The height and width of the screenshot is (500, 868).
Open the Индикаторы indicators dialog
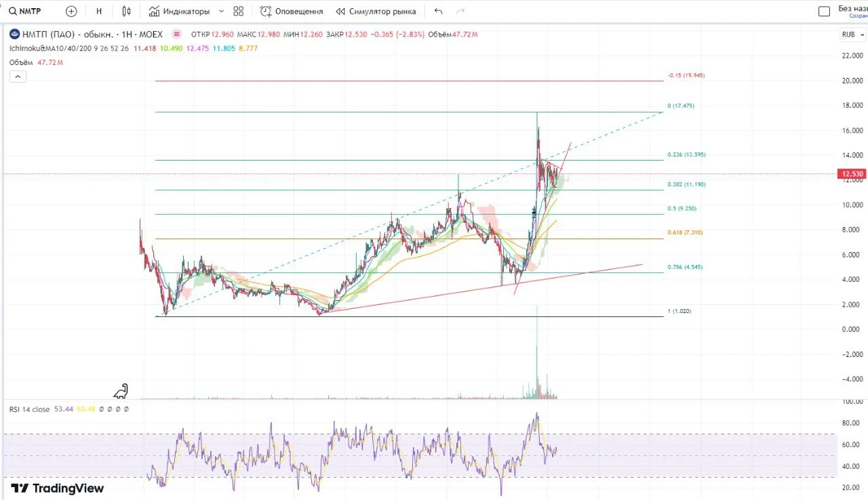(x=179, y=12)
